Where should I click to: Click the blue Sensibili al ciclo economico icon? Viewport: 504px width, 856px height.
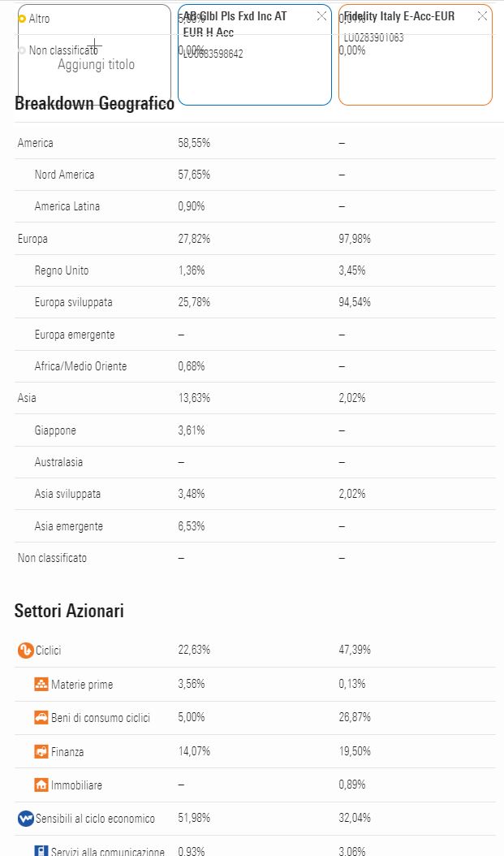coord(25,819)
